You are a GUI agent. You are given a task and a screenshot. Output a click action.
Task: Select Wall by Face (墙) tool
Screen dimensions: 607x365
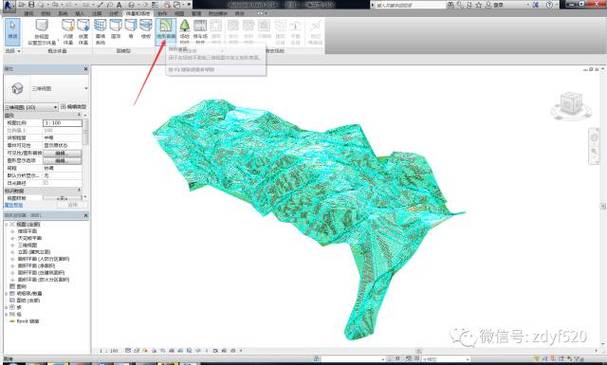click(131, 29)
